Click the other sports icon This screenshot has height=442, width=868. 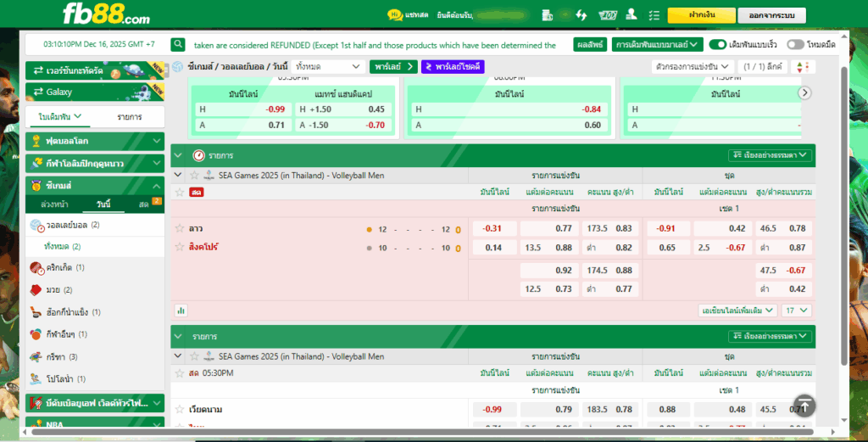[x=36, y=334]
